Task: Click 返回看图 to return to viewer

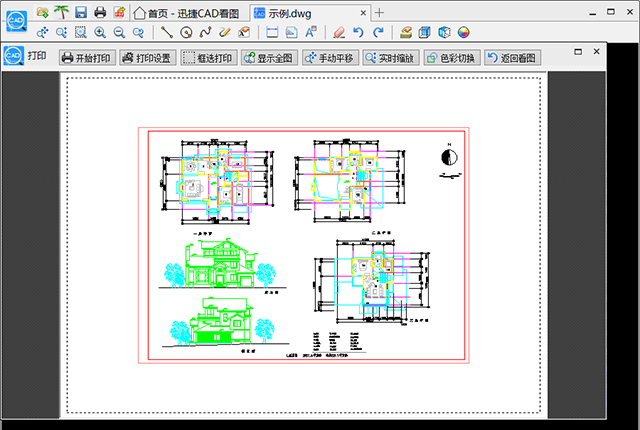Action: point(513,58)
